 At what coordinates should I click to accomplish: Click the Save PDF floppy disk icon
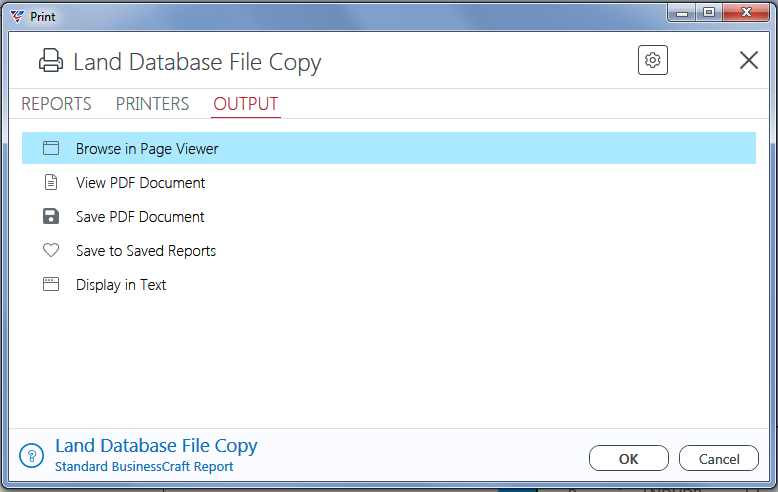[51, 216]
